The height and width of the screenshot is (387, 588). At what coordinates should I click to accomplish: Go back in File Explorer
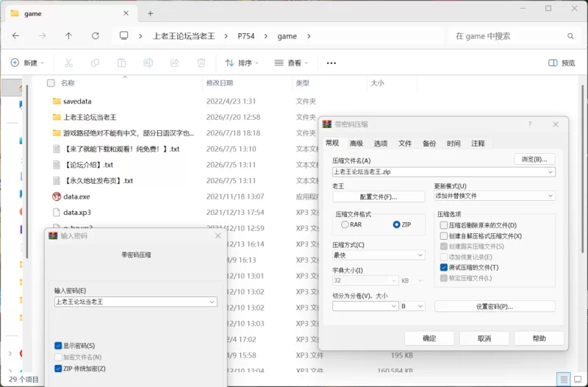pos(15,36)
